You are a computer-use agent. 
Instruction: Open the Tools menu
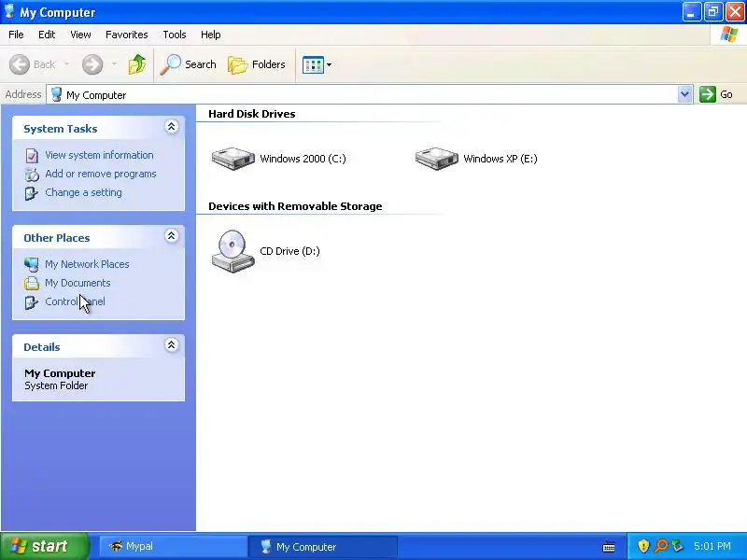point(175,35)
